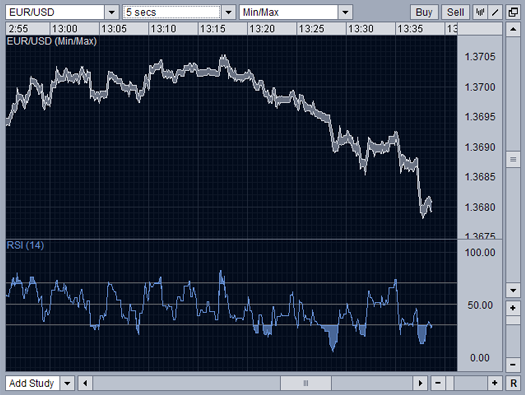Screen dimensions: 525x395
Task: Click the 13:20 time axis label
Action: pyautogui.click(x=262, y=29)
